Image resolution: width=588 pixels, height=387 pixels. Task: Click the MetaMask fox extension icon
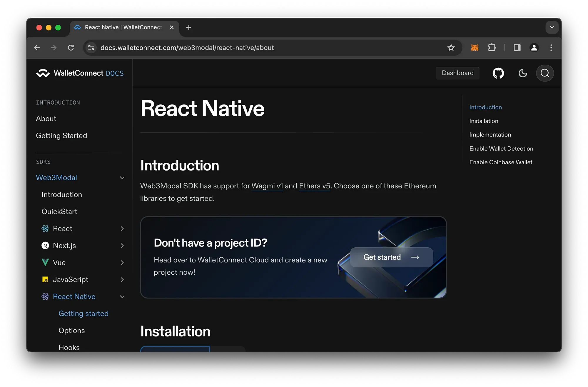pos(475,48)
